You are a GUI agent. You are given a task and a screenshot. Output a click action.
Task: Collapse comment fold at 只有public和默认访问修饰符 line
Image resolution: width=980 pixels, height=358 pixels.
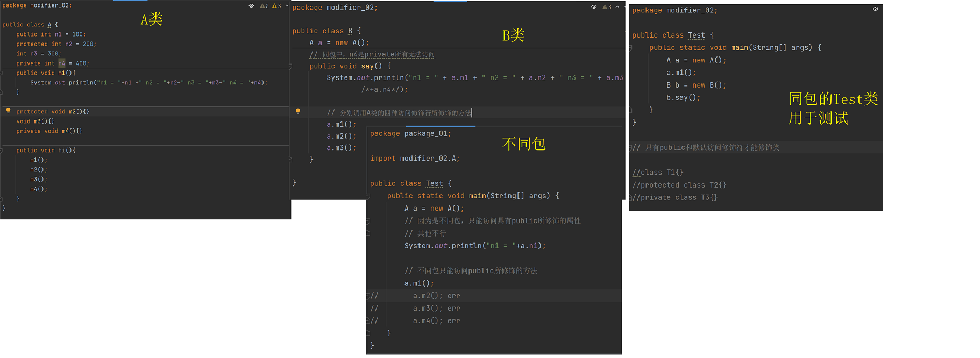coord(631,147)
